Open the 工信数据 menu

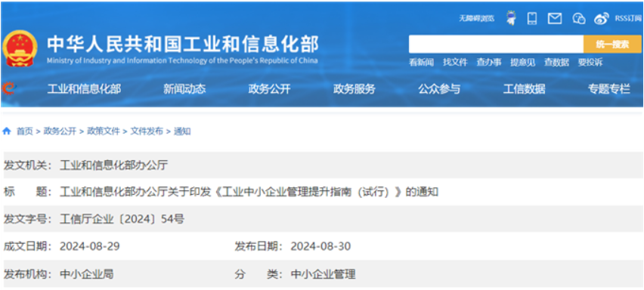pos(525,89)
